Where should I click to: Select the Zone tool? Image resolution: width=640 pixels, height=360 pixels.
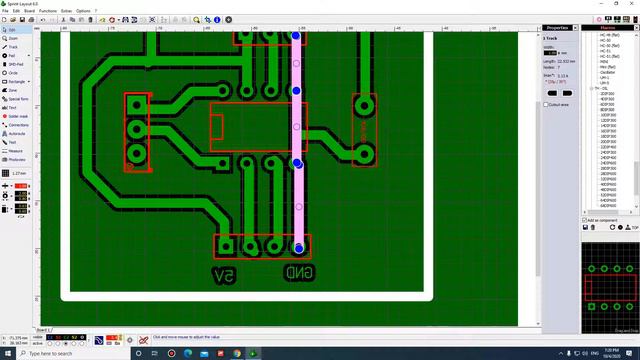[16, 90]
